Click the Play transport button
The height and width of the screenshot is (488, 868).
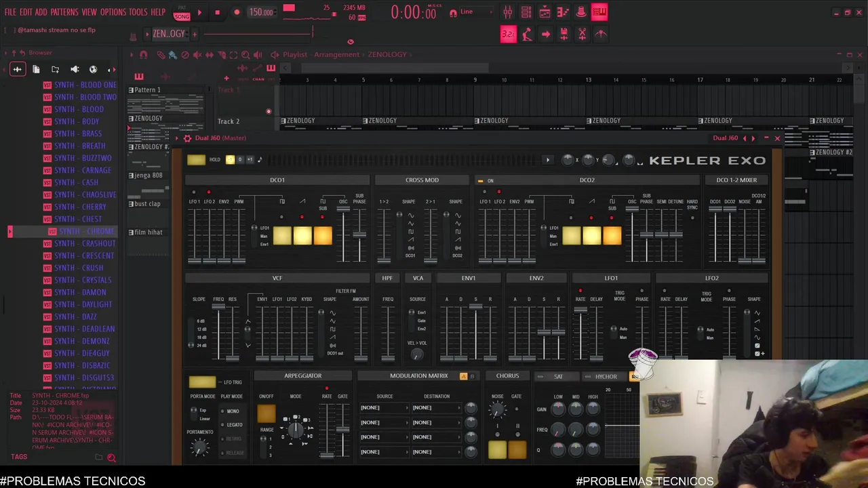(x=199, y=12)
